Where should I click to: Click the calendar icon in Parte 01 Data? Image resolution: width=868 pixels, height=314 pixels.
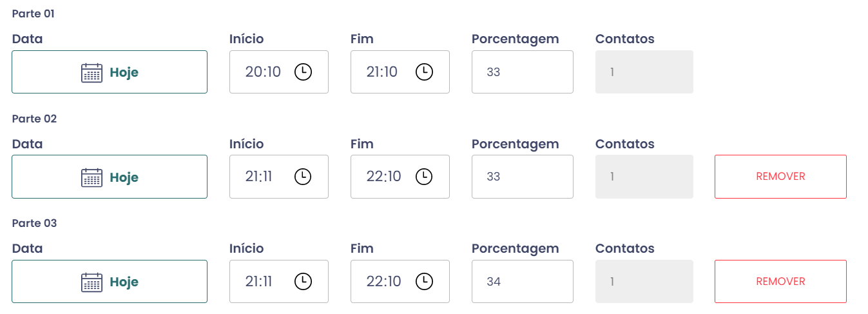tap(92, 72)
